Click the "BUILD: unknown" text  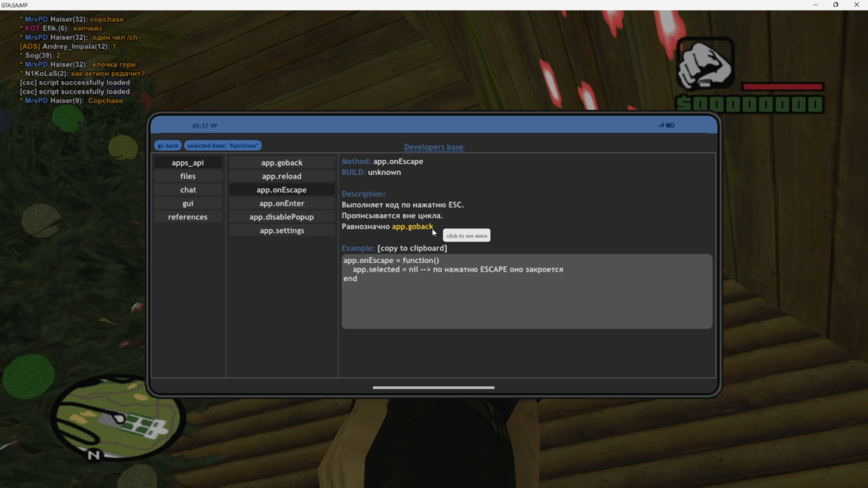pyautogui.click(x=371, y=172)
